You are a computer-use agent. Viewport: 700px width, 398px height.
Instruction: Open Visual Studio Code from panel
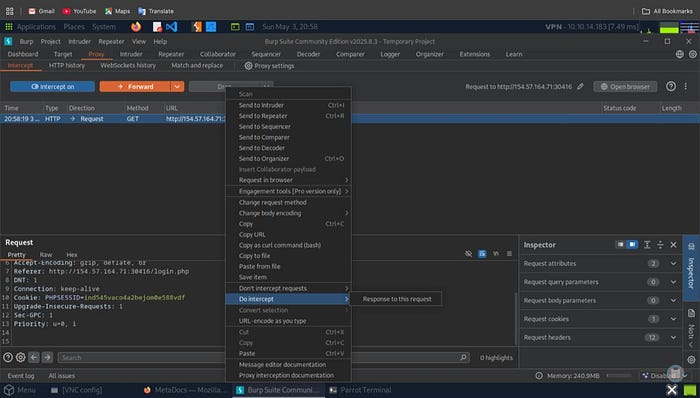tap(171, 27)
